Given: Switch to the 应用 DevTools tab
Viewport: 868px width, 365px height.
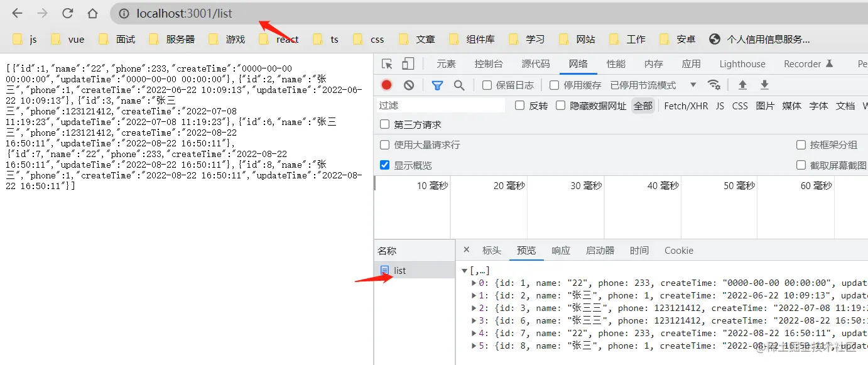Looking at the screenshot, I should [692, 63].
